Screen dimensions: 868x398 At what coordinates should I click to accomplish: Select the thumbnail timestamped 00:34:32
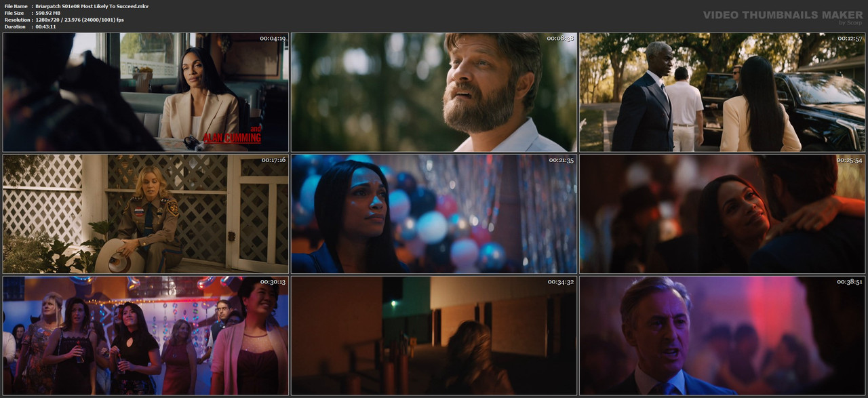pyautogui.click(x=434, y=336)
